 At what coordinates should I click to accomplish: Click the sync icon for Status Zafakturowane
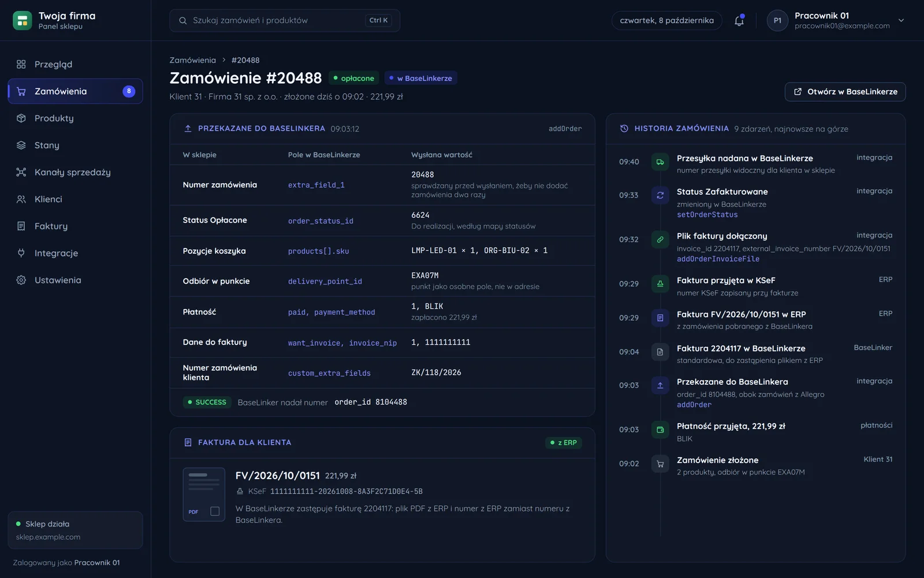click(x=660, y=195)
